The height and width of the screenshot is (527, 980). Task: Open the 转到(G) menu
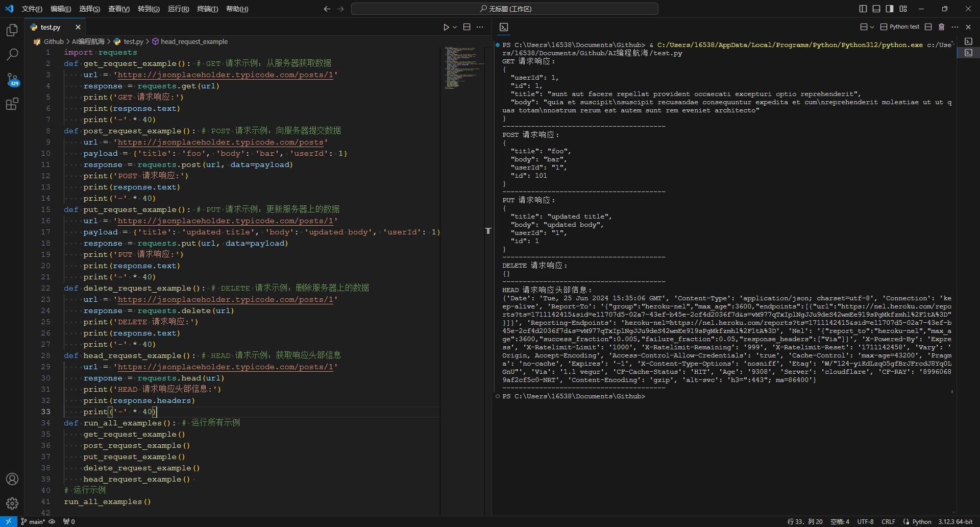(x=149, y=9)
